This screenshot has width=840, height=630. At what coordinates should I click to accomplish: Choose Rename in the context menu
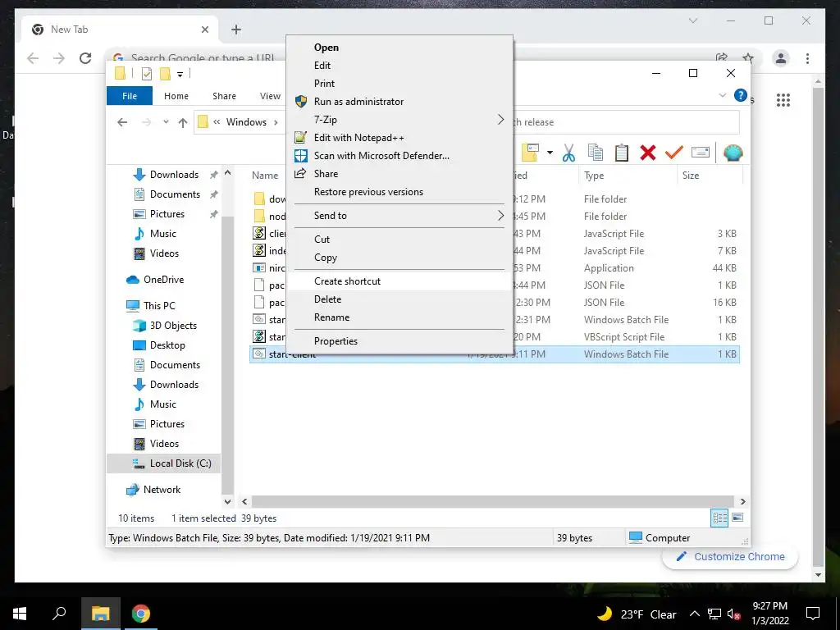400,317
